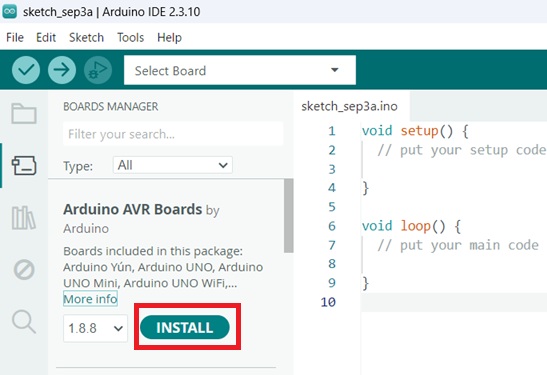Click the Arduino IDE logo in title bar
Image resolution: width=547 pixels, height=375 pixels.
pyautogui.click(x=9, y=12)
